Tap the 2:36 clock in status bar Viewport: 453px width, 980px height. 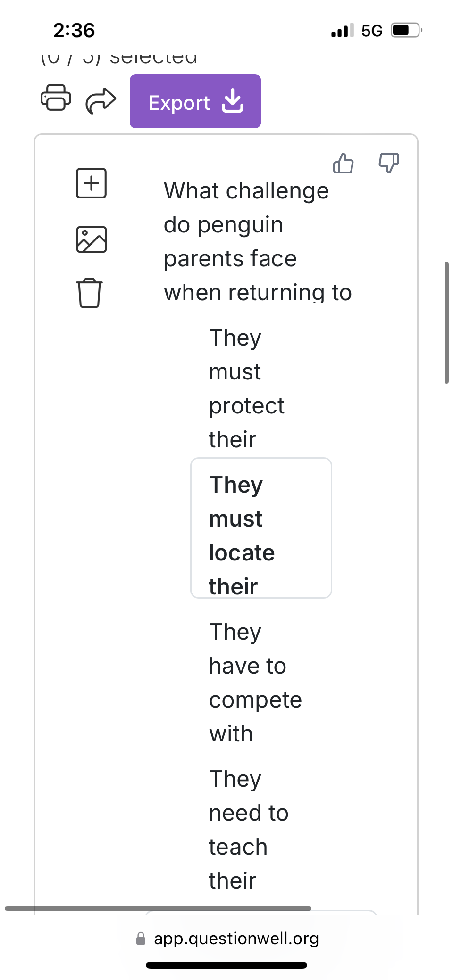[74, 31]
